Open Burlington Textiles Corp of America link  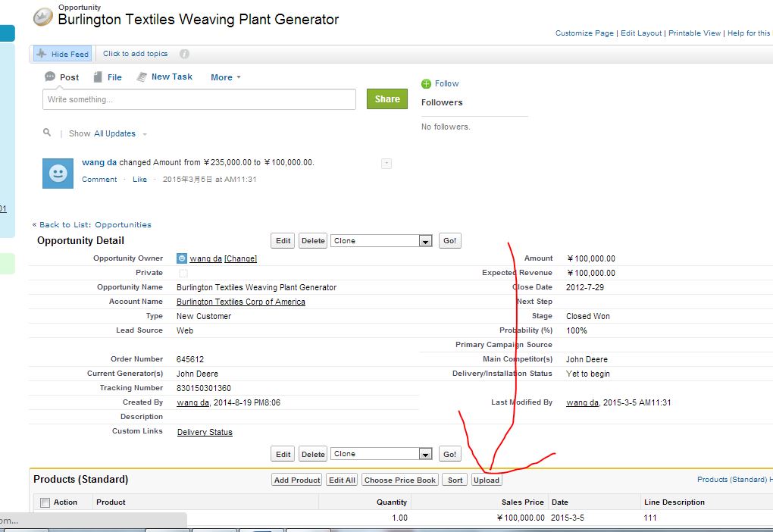click(241, 302)
